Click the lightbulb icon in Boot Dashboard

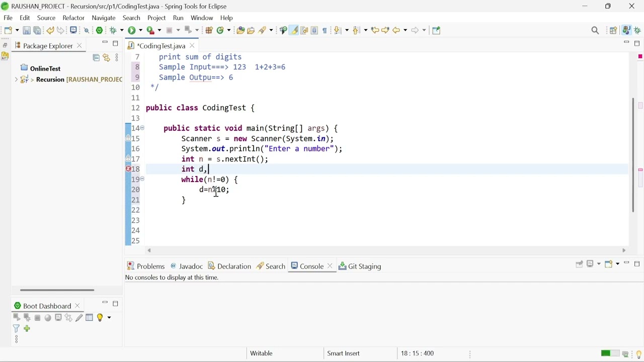pyautogui.click(x=100, y=317)
